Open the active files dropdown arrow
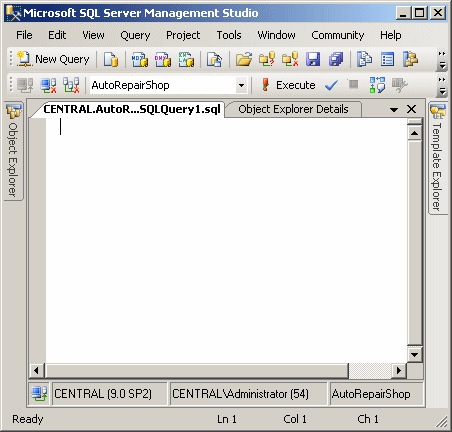 [394, 109]
